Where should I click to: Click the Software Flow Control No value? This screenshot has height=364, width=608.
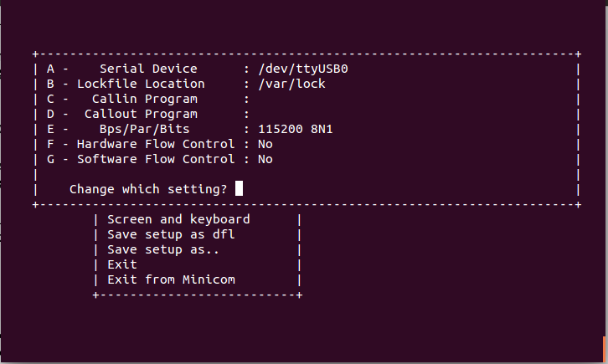[x=265, y=159]
